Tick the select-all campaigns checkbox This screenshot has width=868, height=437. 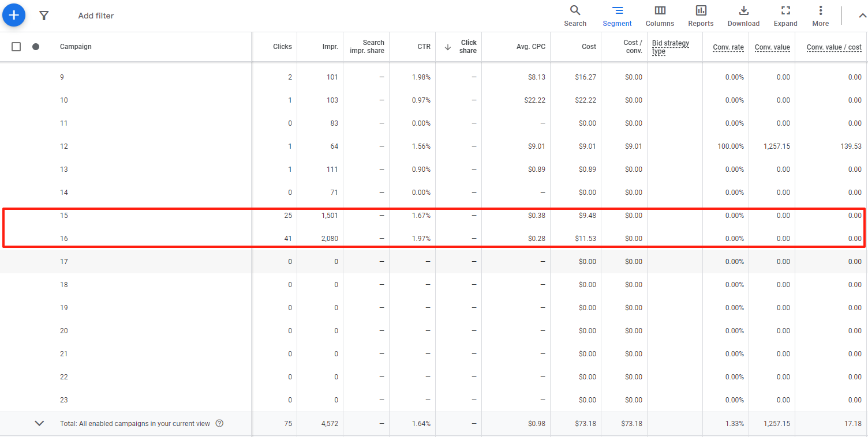(16, 47)
